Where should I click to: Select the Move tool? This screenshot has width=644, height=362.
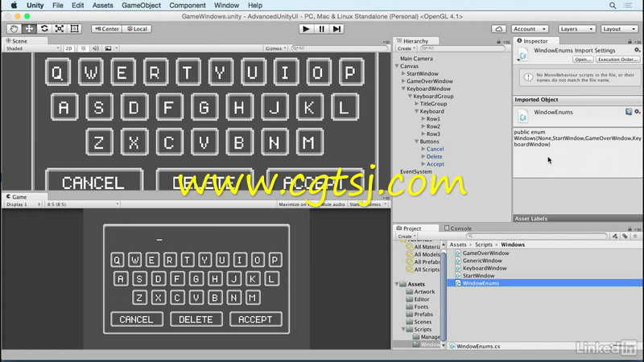29,29
